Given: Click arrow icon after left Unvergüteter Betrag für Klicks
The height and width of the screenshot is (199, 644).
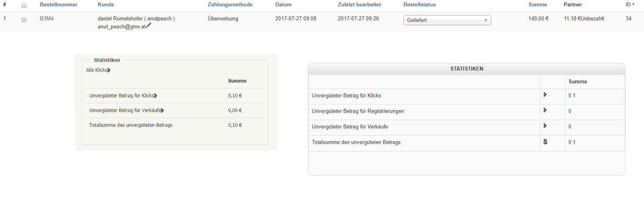Looking at the screenshot, I should [156, 96].
